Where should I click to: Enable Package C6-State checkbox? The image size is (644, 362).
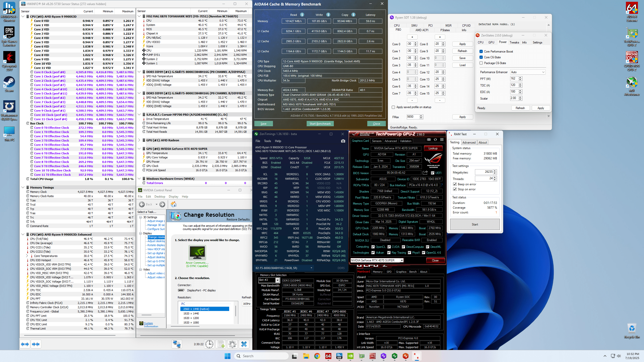[481, 63]
